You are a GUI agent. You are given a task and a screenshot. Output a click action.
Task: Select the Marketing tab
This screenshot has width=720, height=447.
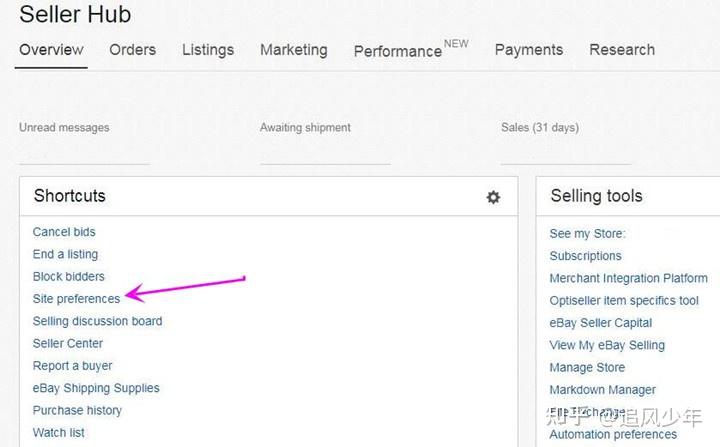click(x=293, y=50)
